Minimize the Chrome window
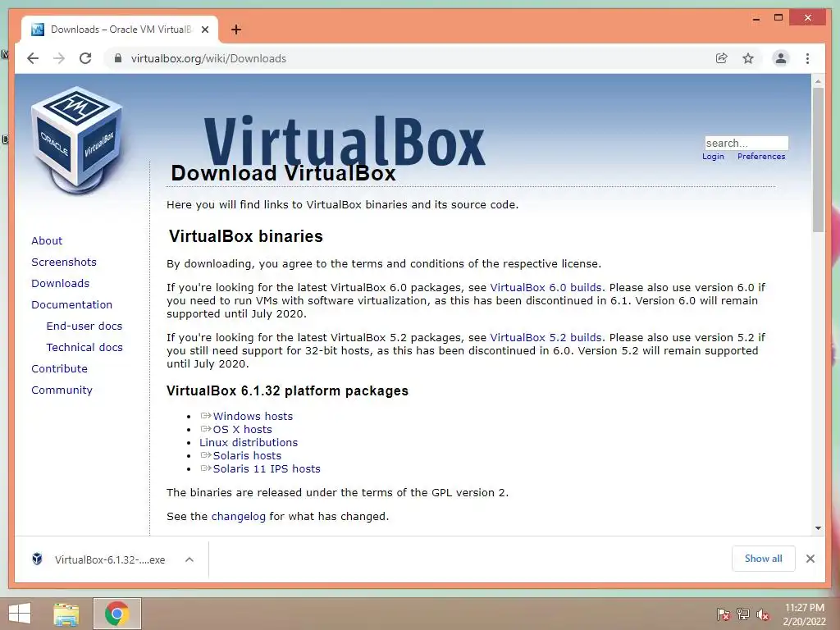The image size is (840, 630). pos(756,18)
